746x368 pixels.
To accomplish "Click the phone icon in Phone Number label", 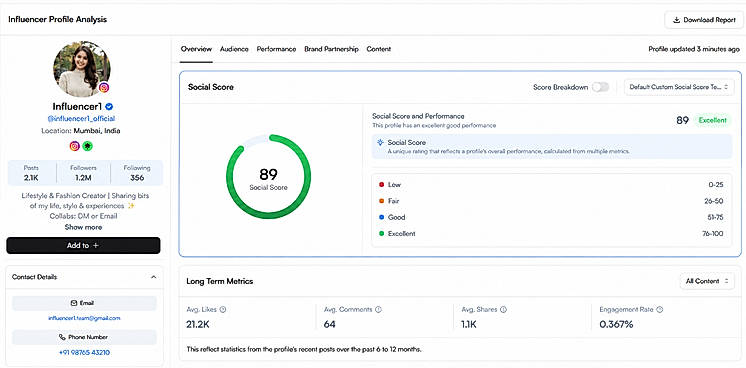I will (x=62, y=337).
